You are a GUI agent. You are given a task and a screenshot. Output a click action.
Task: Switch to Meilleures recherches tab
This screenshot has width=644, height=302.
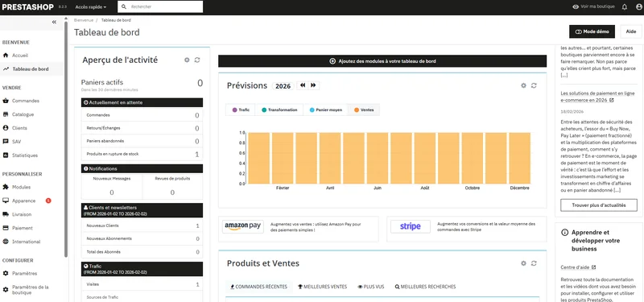click(x=425, y=287)
